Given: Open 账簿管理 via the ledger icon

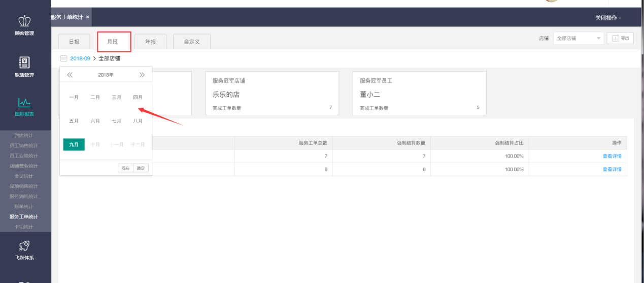Looking at the screenshot, I should tap(24, 62).
